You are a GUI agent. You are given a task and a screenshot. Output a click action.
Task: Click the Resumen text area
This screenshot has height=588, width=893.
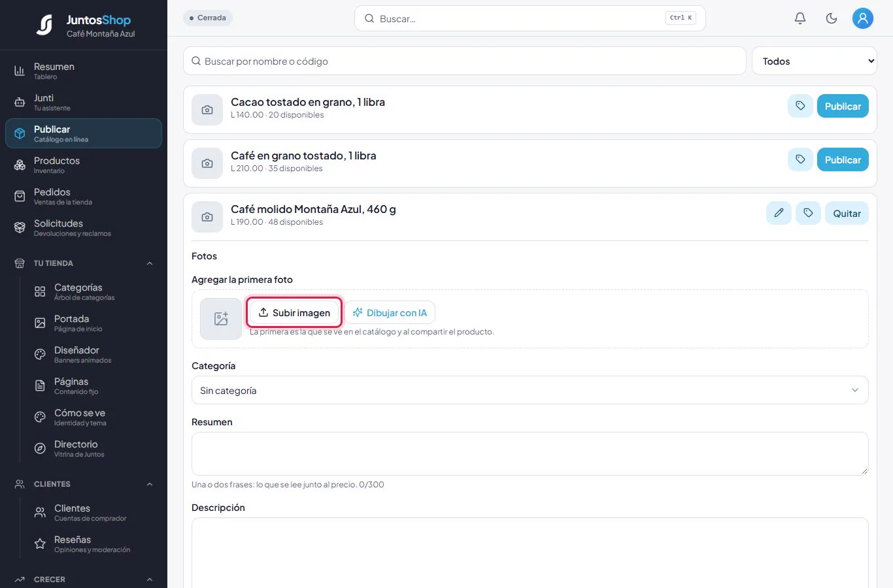tap(530, 453)
